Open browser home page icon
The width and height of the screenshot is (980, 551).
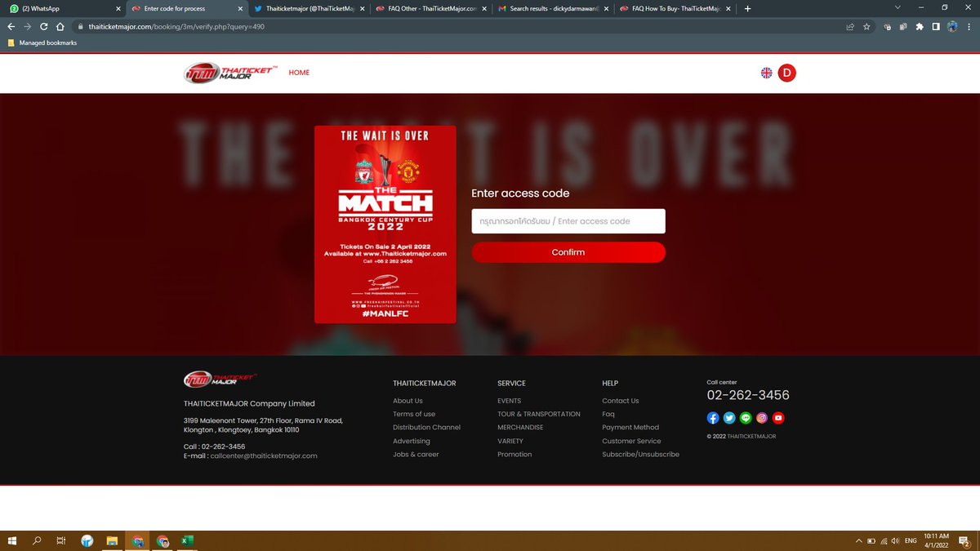62,26
